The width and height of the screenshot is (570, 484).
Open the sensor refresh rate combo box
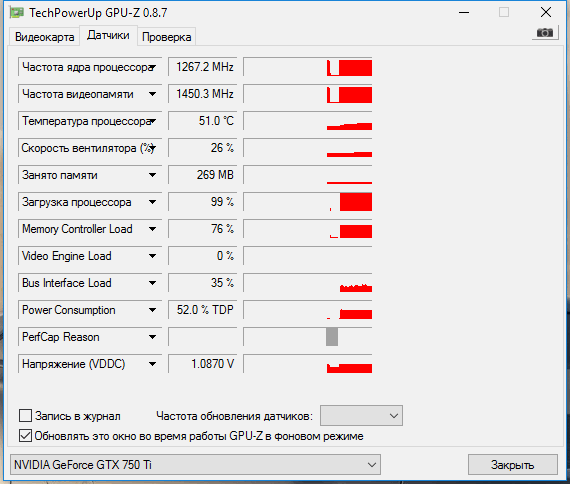coord(361,415)
